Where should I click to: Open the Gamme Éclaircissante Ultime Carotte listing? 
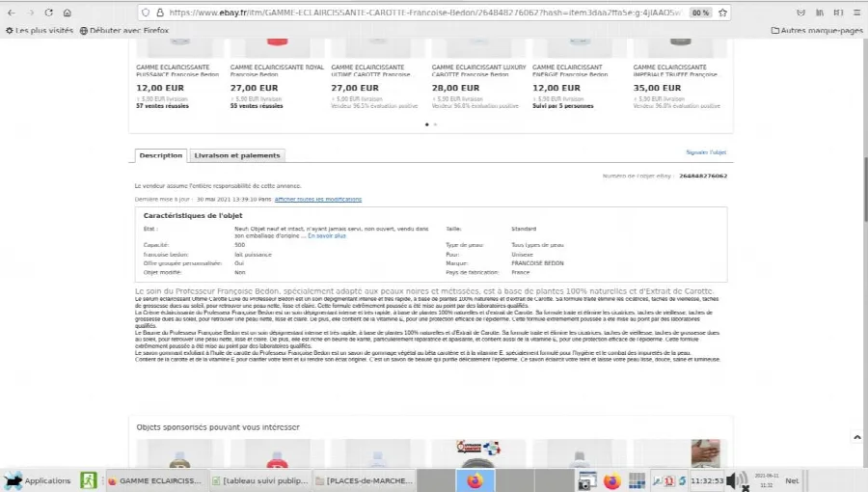(x=371, y=70)
